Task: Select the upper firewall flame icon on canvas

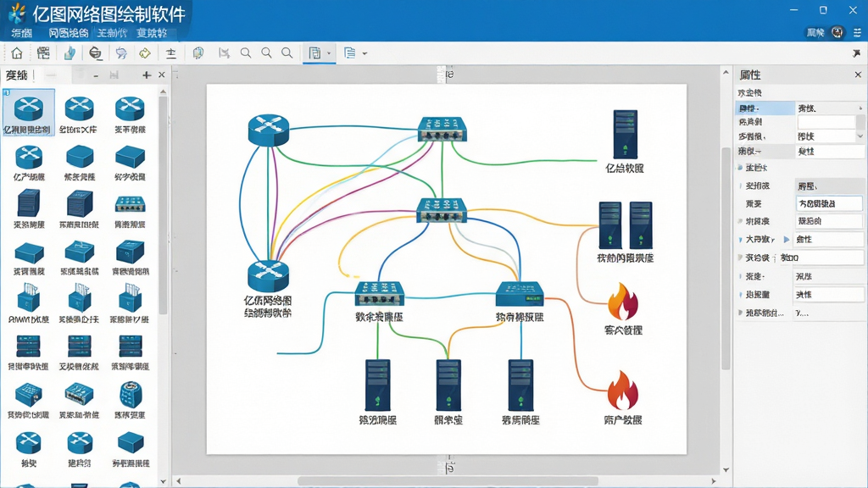Action: pyautogui.click(x=623, y=302)
